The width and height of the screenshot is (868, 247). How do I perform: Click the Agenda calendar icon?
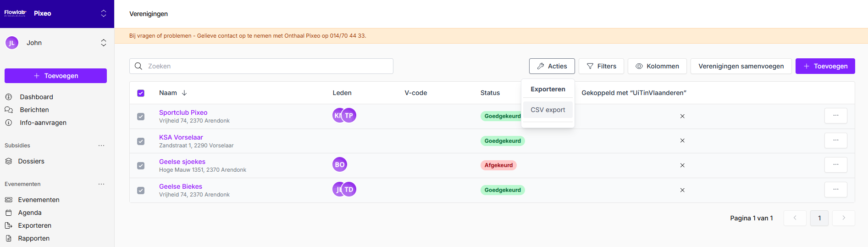pyautogui.click(x=9, y=213)
